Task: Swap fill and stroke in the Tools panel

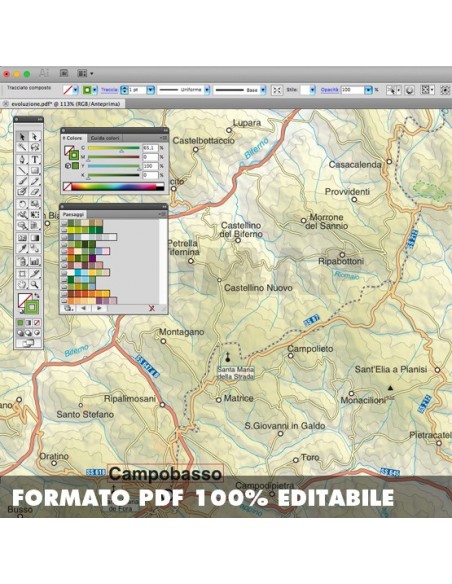Action: (x=36, y=296)
